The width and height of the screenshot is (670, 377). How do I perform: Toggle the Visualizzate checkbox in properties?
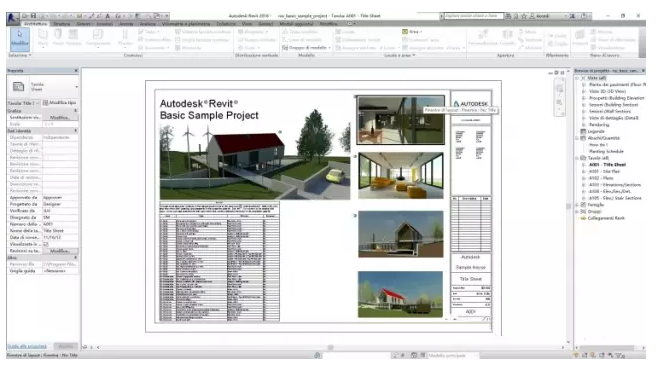pyautogui.click(x=46, y=244)
